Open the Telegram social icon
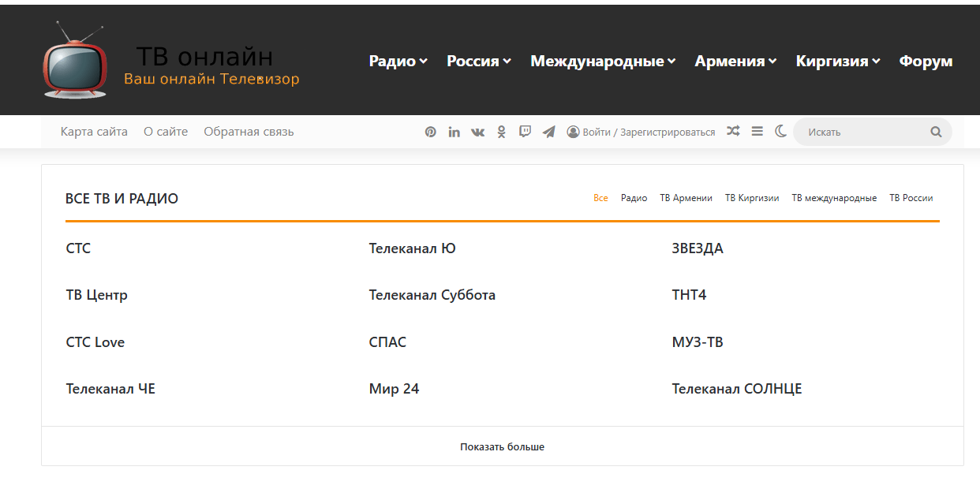 tap(548, 132)
